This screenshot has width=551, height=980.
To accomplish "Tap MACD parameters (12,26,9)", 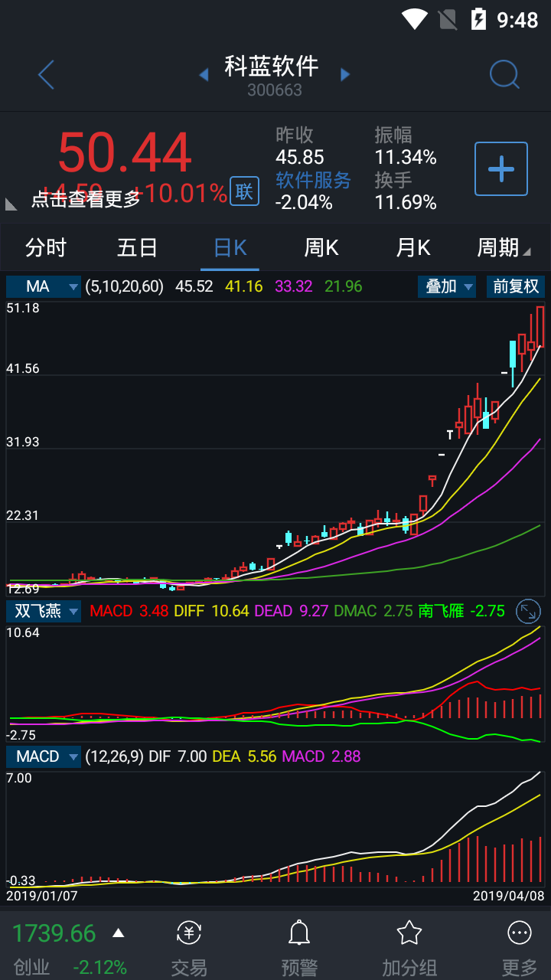I will pos(114,756).
